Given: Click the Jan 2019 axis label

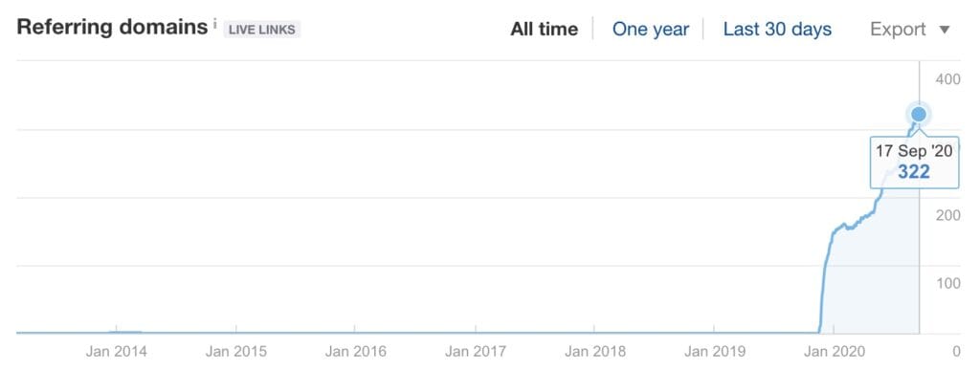Looking at the screenshot, I should [715, 351].
